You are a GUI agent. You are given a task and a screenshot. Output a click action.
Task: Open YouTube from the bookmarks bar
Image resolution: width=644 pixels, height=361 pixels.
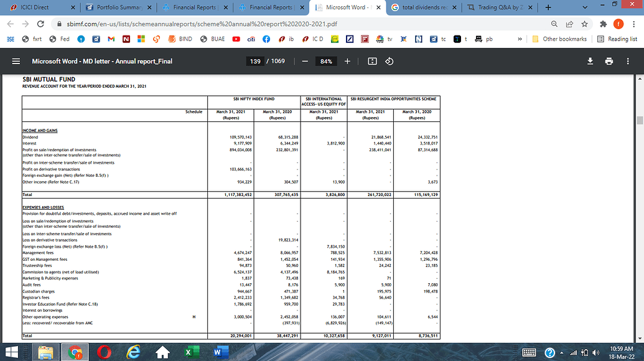[x=236, y=39]
